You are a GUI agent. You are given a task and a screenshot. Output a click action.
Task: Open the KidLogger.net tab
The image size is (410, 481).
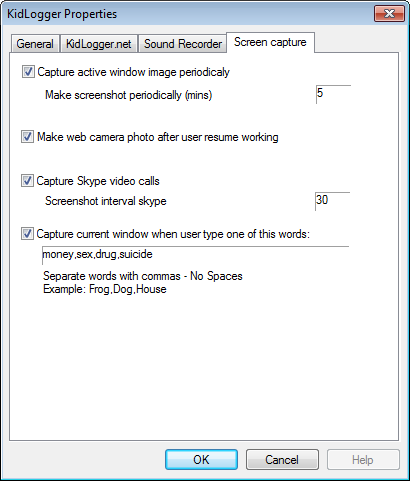(99, 44)
